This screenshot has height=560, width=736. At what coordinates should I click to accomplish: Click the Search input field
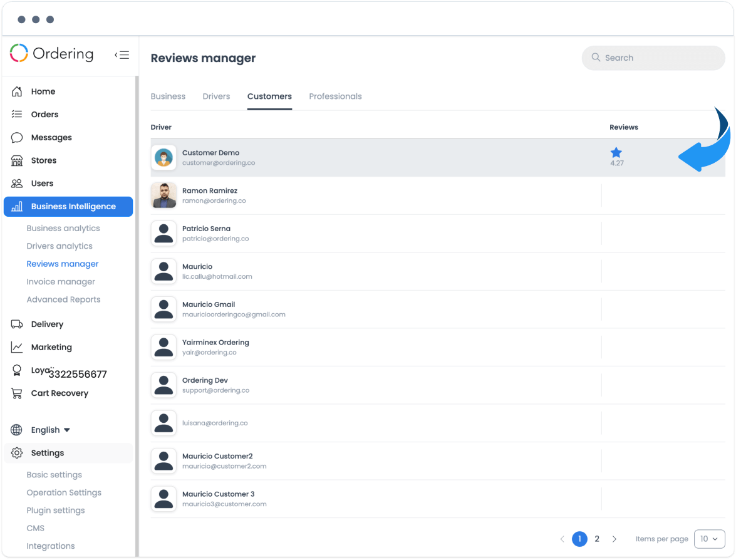tap(653, 58)
